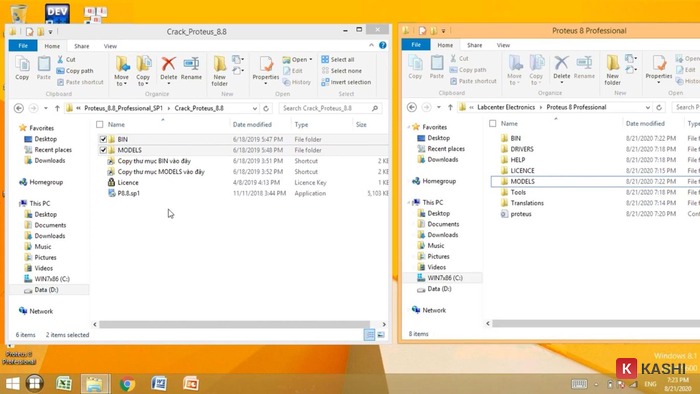Expand Open dropdown arrow in Crack_Proteus_8.8 ribbon
The image size is (700, 394).
[x=311, y=59]
